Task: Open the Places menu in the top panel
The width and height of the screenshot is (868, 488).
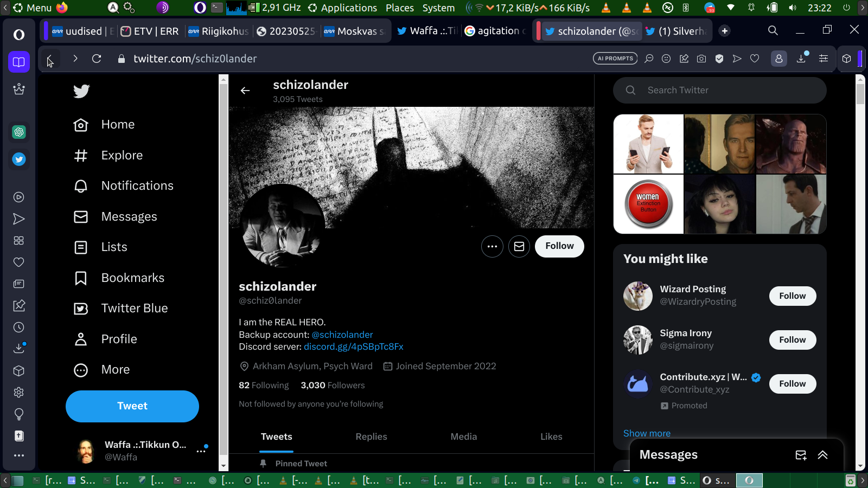Action: tap(400, 8)
